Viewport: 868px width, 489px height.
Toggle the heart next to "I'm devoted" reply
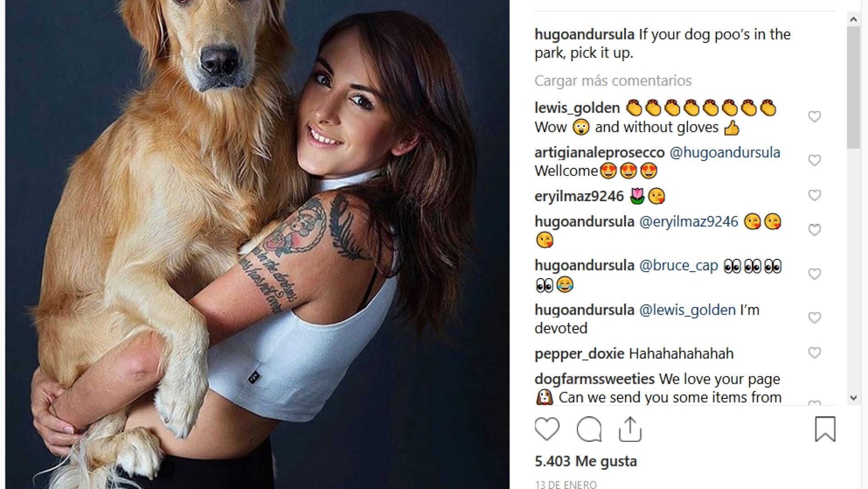pyautogui.click(x=815, y=317)
